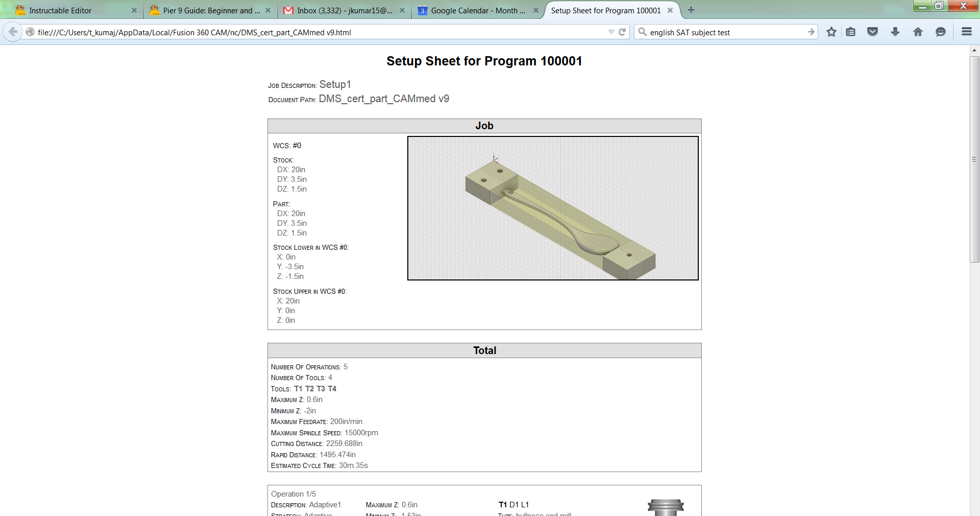Click the 'DMS_cert_part_CAMmed v9' document path
The width and height of the screenshot is (980, 516).
[384, 99]
